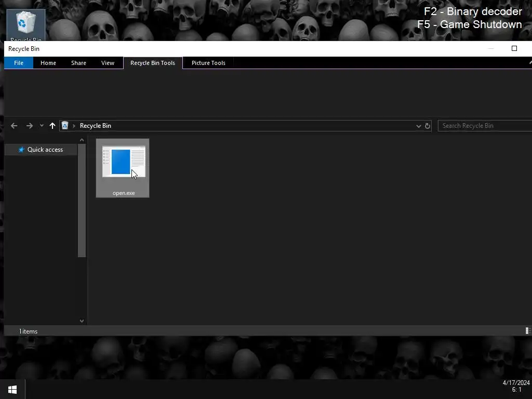Minimize the Recycle Bin window
The height and width of the screenshot is (399, 532).
point(491,48)
